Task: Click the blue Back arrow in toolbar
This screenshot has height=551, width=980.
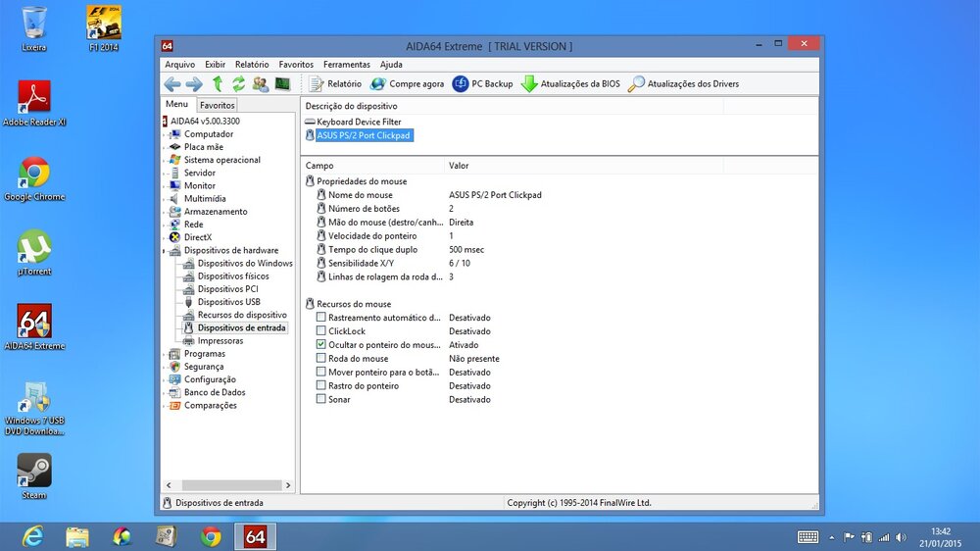Action: (x=172, y=84)
